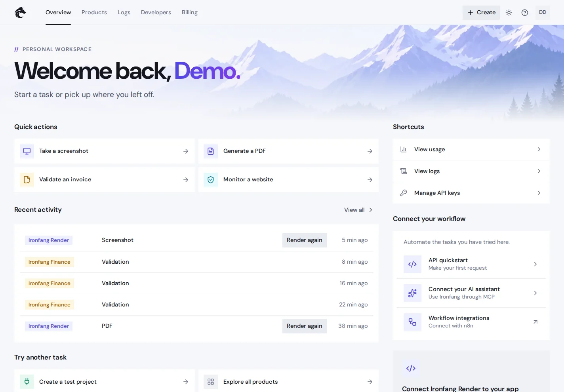Click the Validate an invoice label

(x=65, y=179)
